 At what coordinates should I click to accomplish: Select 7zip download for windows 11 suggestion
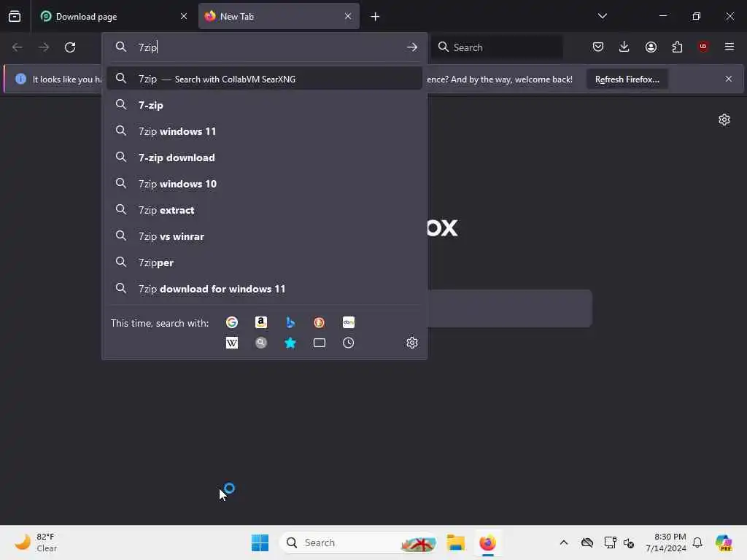pyautogui.click(x=264, y=289)
